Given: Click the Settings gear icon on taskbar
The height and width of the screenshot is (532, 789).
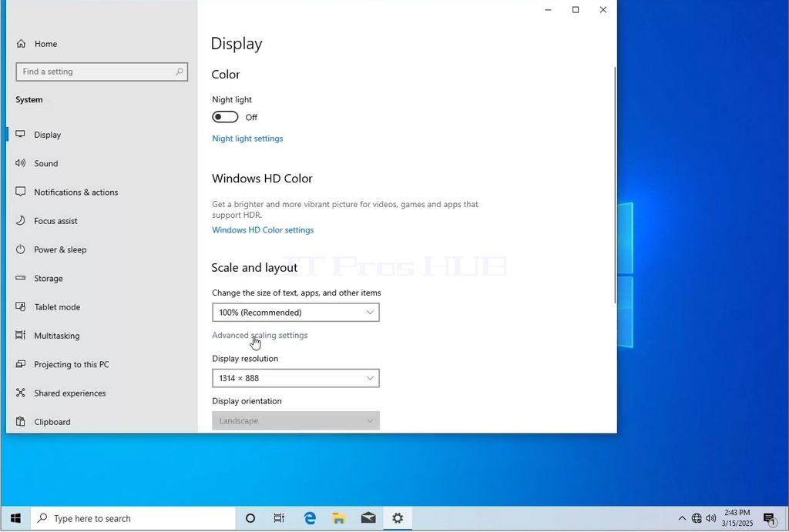Looking at the screenshot, I should (x=398, y=518).
